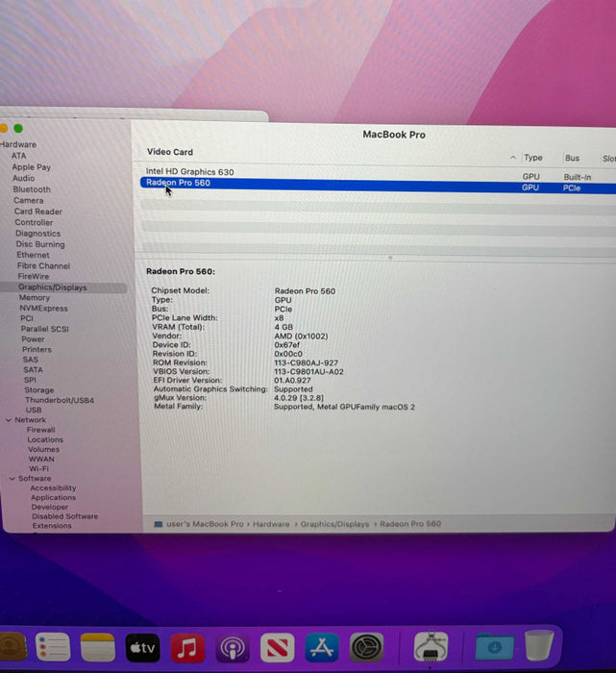Select Diagnostics in the sidebar
The width and height of the screenshot is (616, 673).
click(38, 234)
